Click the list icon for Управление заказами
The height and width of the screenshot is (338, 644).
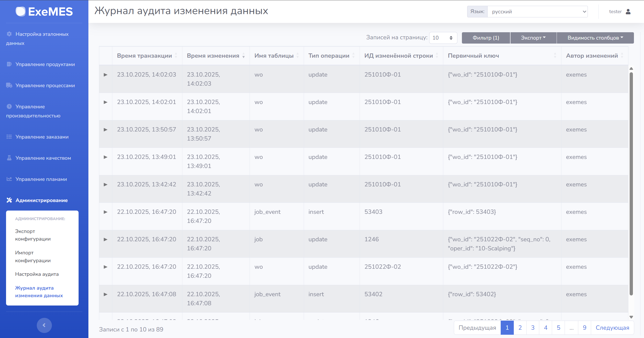(9, 137)
